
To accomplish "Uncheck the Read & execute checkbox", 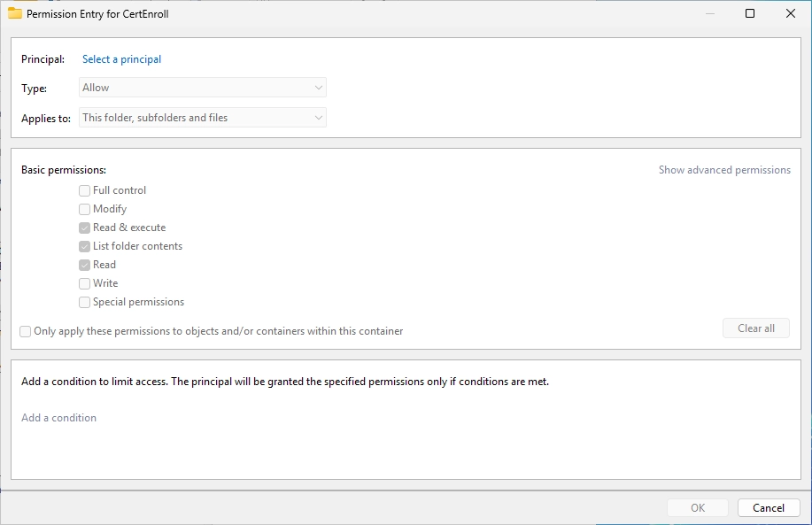I will [x=84, y=228].
